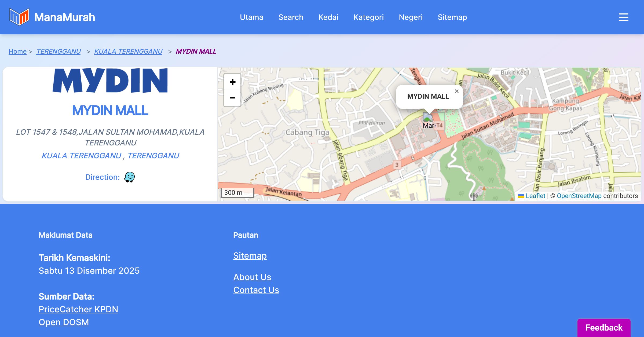644x337 pixels.
Task: Go to Utama in navigation
Action: 251,17
